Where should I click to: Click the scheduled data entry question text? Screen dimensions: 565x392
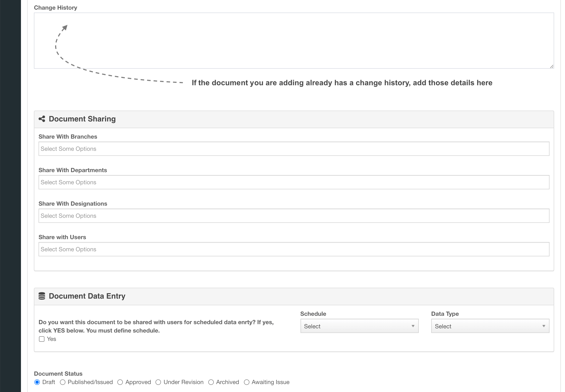point(156,326)
